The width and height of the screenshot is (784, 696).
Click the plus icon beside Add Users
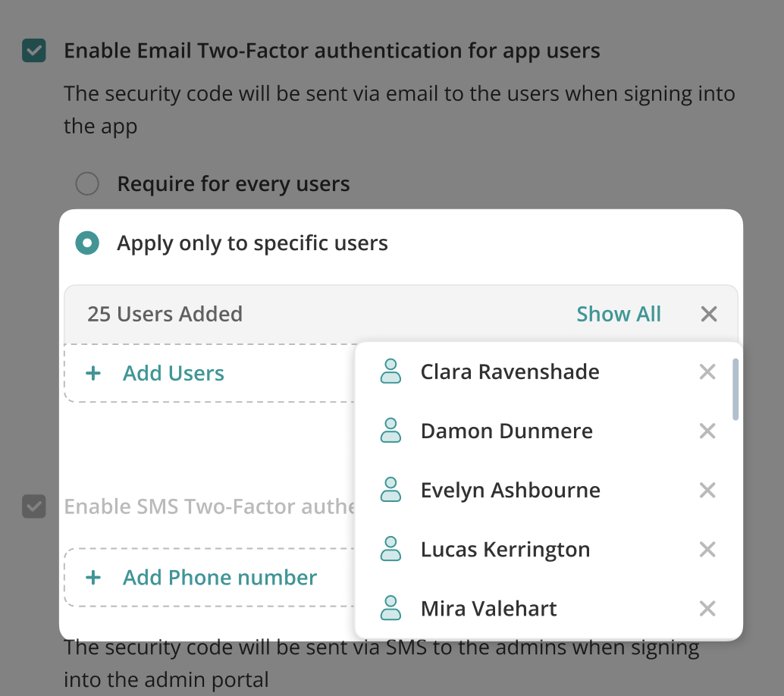[x=93, y=374]
